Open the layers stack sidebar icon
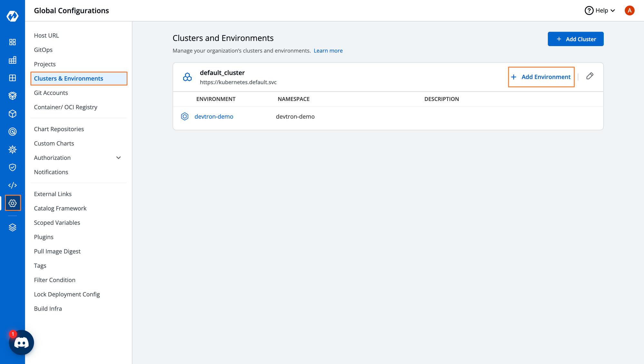 13,228
